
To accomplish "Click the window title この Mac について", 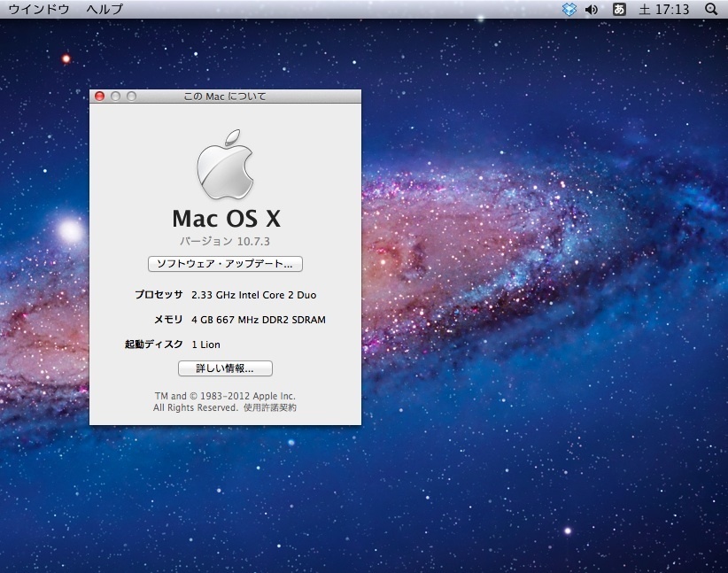I will [x=225, y=97].
